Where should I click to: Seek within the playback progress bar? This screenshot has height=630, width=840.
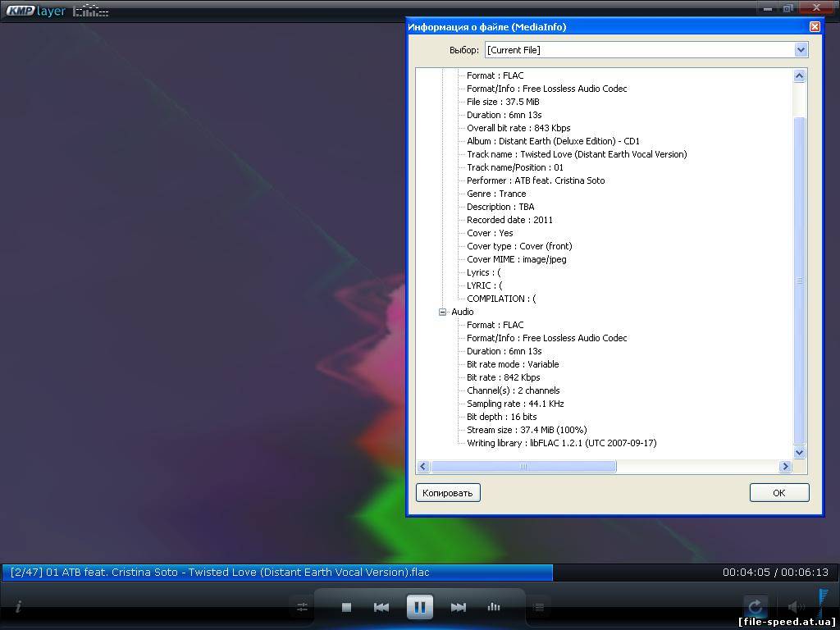coord(328,572)
